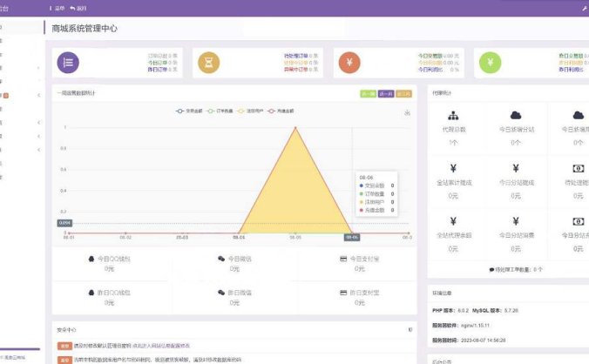Viewport: 589px width, 364px height.
Task: Click the orange yen circle icon
Action: point(349,63)
